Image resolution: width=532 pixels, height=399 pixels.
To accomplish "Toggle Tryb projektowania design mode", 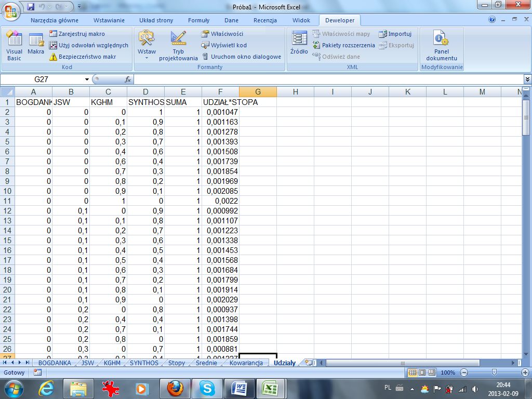I will click(x=178, y=46).
